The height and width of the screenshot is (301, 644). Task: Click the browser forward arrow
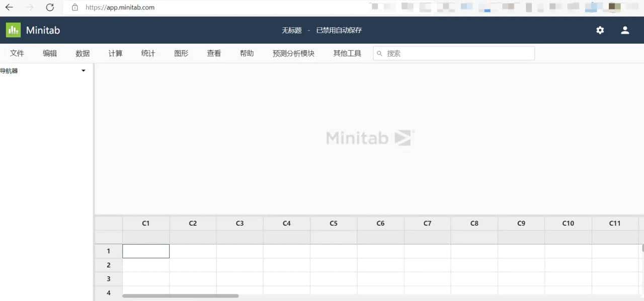29,7
